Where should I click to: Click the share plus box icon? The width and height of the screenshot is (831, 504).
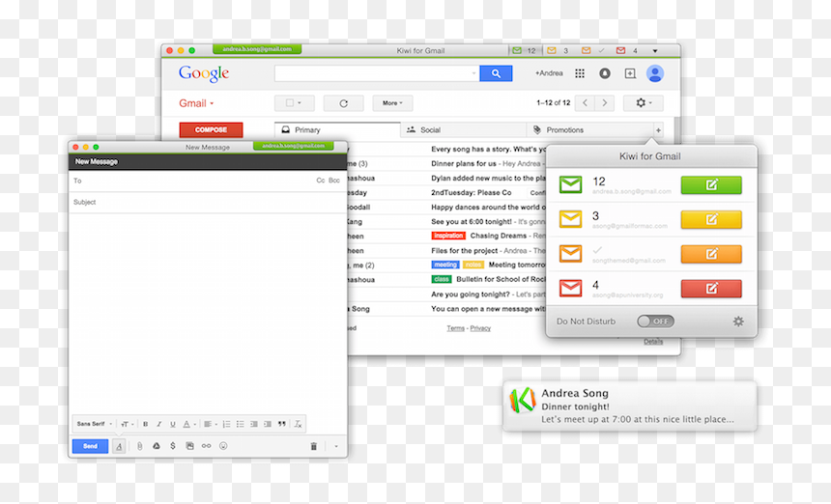(x=630, y=73)
